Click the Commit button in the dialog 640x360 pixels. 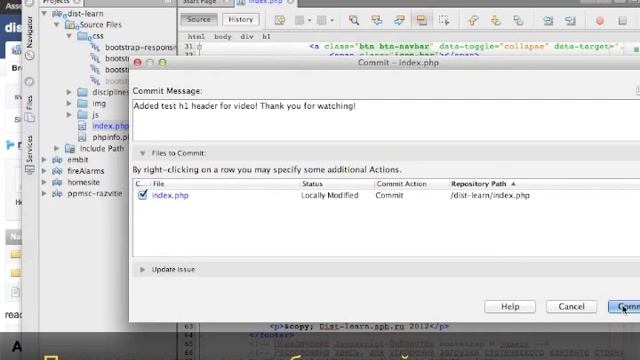(x=624, y=307)
